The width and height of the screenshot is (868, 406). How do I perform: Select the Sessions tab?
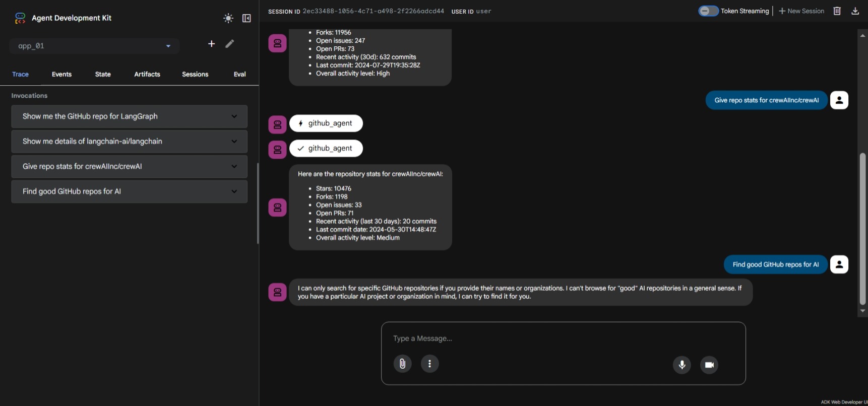tap(195, 74)
